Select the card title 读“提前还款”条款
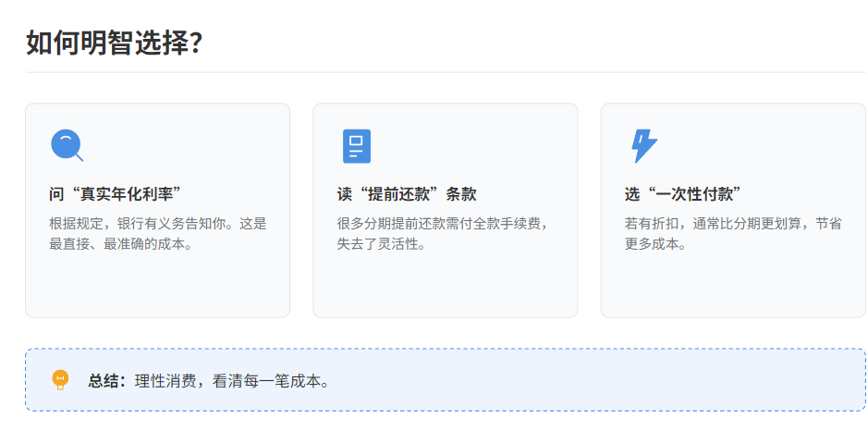This screenshot has height=443, width=868. click(407, 194)
